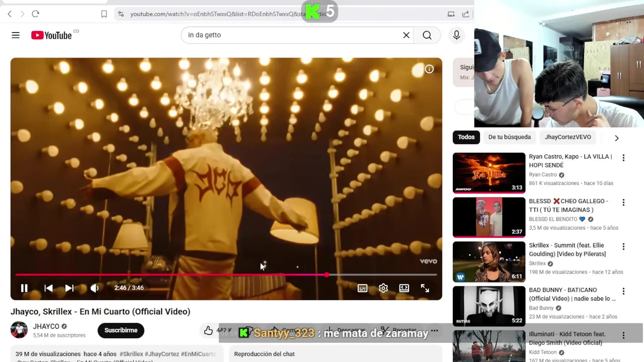Open options menu for Illuminati video
644x362 pixels.
coord(623,335)
